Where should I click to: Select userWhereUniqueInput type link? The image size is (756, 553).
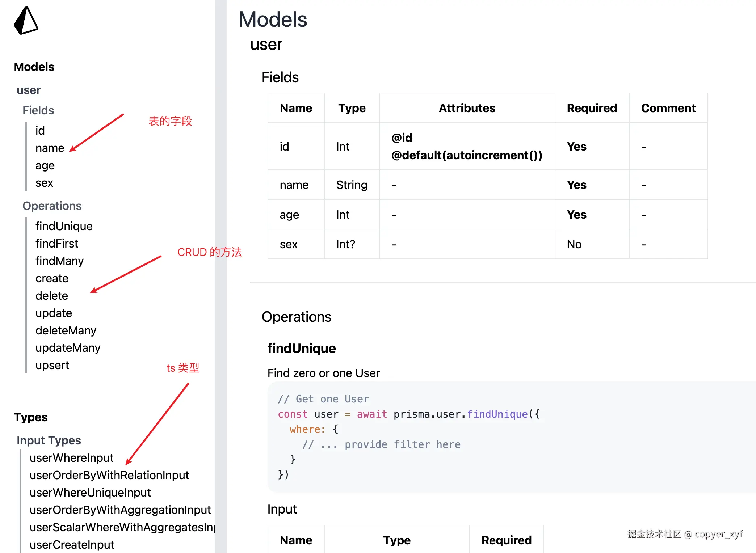pyautogui.click(x=90, y=493)
